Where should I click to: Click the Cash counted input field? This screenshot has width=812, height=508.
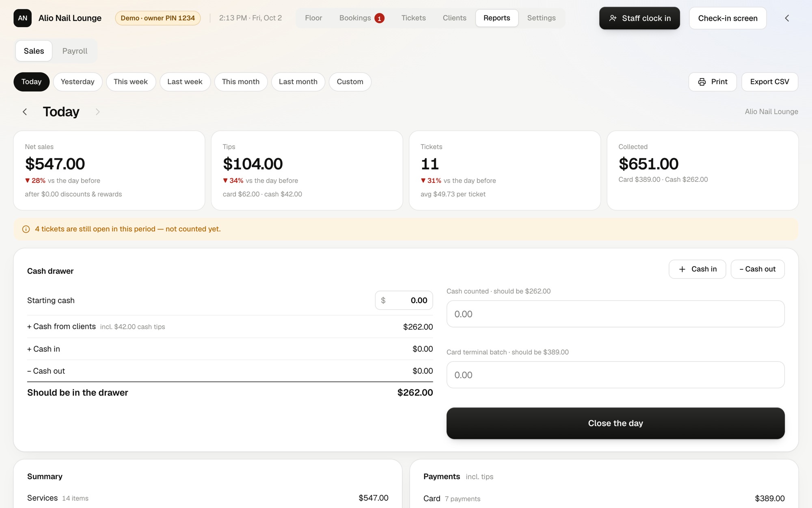coord(615,314)
